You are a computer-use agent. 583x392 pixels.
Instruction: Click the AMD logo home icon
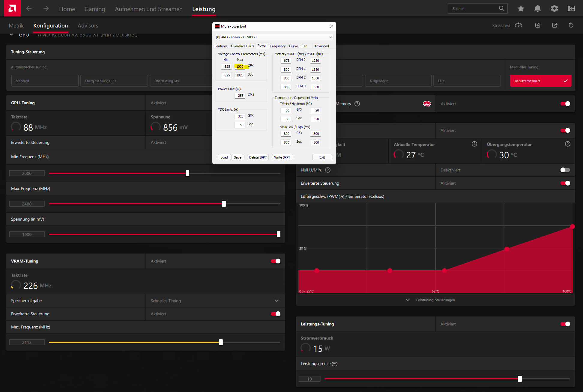12,8
